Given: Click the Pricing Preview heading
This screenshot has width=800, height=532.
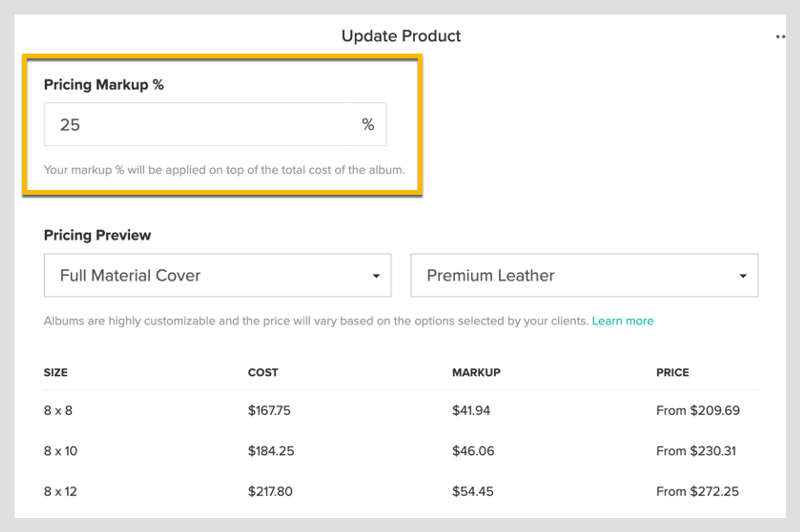Looking at the screenshot, I should pyautogui.click(x=98, y=235).
